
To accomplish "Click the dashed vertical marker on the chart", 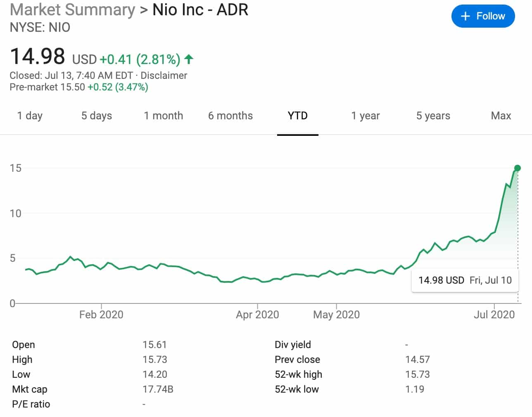I will pyautogui.click(x=518, y=231).
